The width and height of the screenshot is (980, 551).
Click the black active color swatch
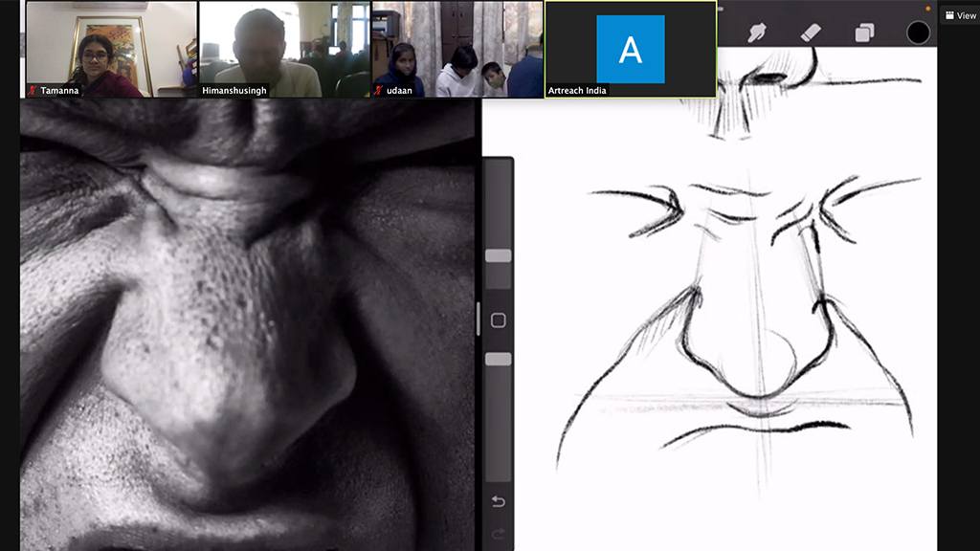pos(918,33)
